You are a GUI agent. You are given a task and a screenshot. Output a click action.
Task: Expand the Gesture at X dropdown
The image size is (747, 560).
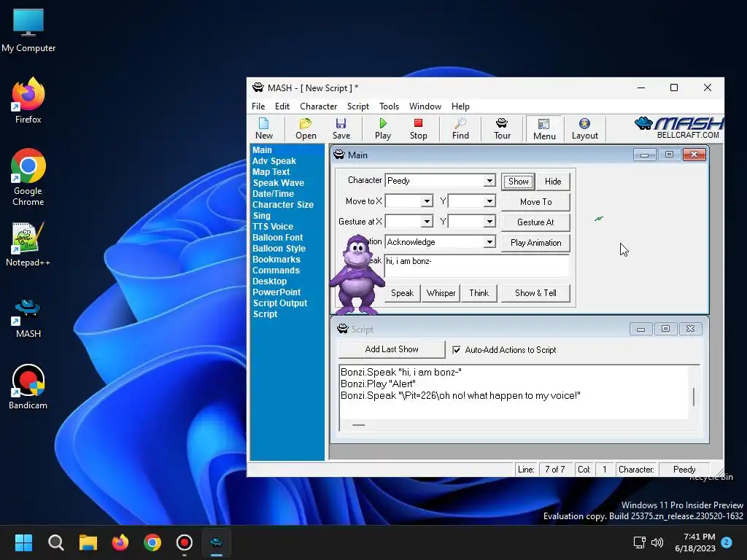(427, 222)
